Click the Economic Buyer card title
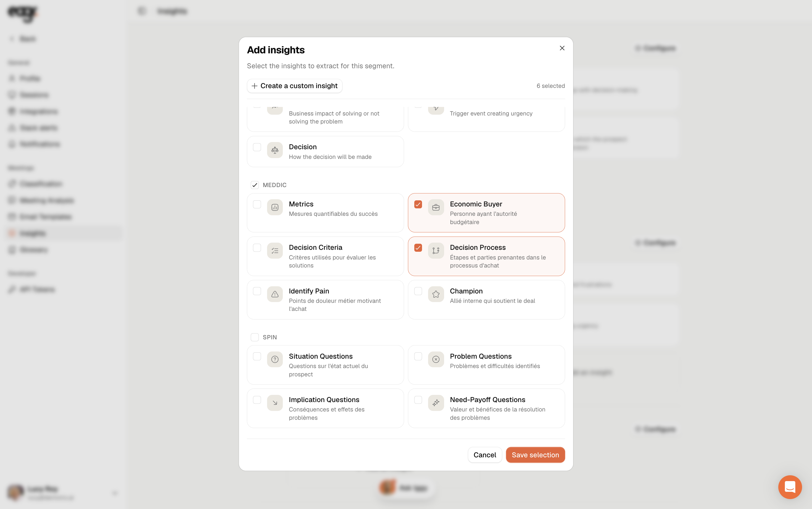 coord(476,204)
